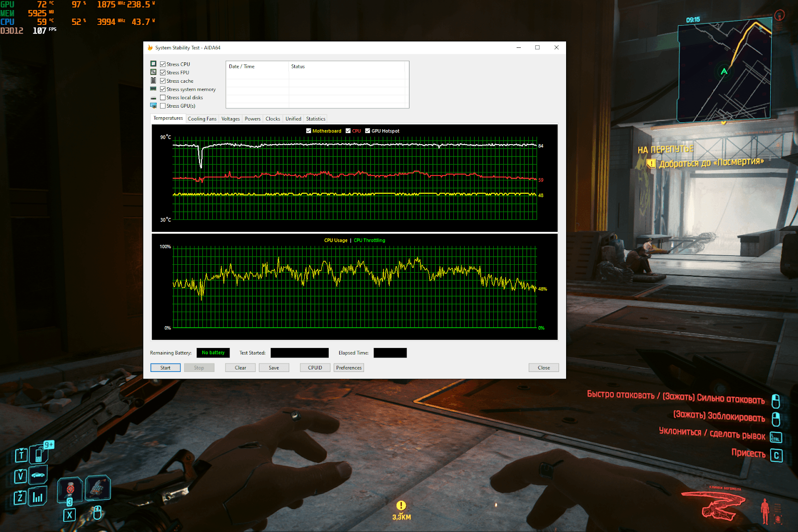Switch to the Temperatures tab
Viewport: 798px width, 532px height.
coord(168,118)
